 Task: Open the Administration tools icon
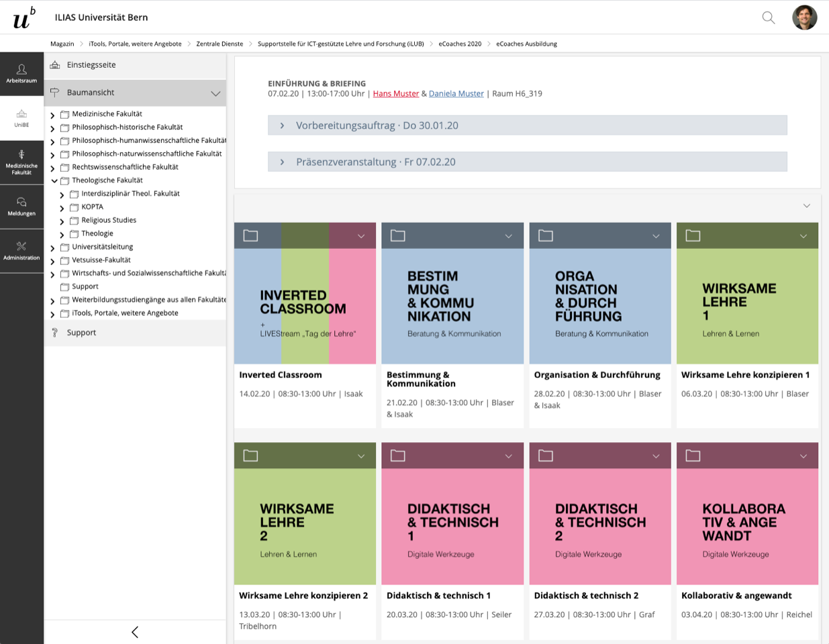(x=21, y=251)
